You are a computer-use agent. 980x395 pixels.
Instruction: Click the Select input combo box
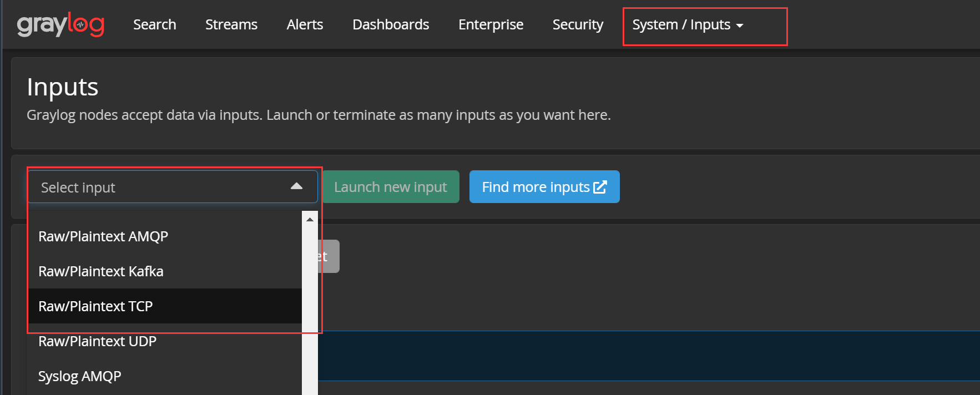[173, 187]
